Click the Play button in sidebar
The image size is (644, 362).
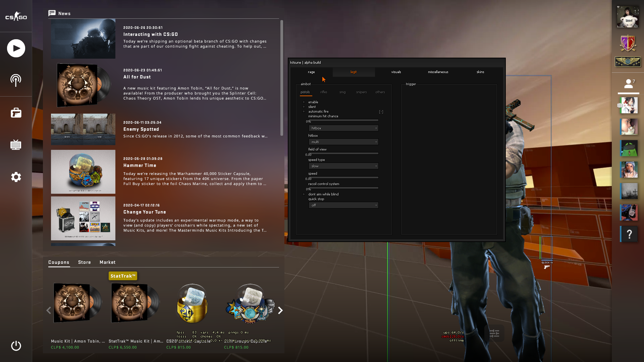coord(16,48)
